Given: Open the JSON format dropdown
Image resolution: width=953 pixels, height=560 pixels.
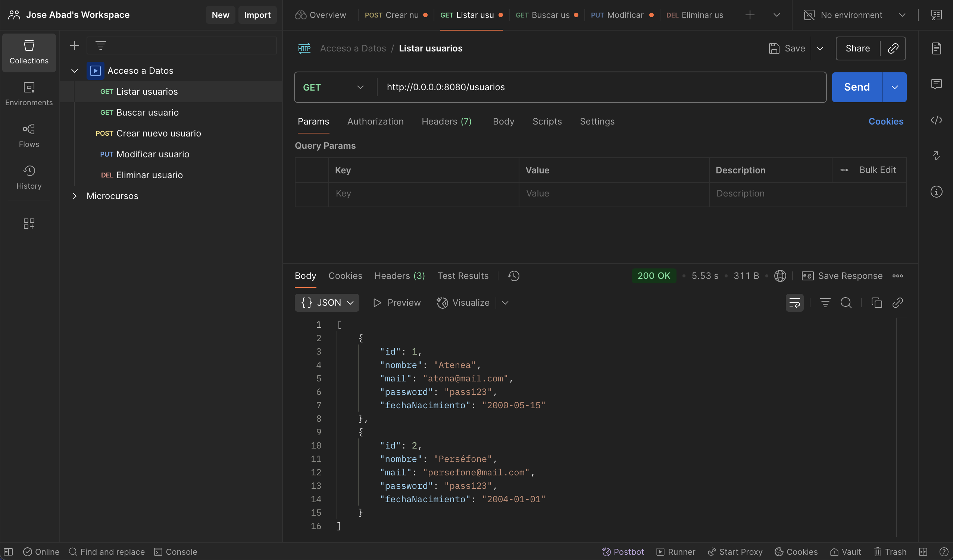Looking at the screenshot, I should click(327, 303).
